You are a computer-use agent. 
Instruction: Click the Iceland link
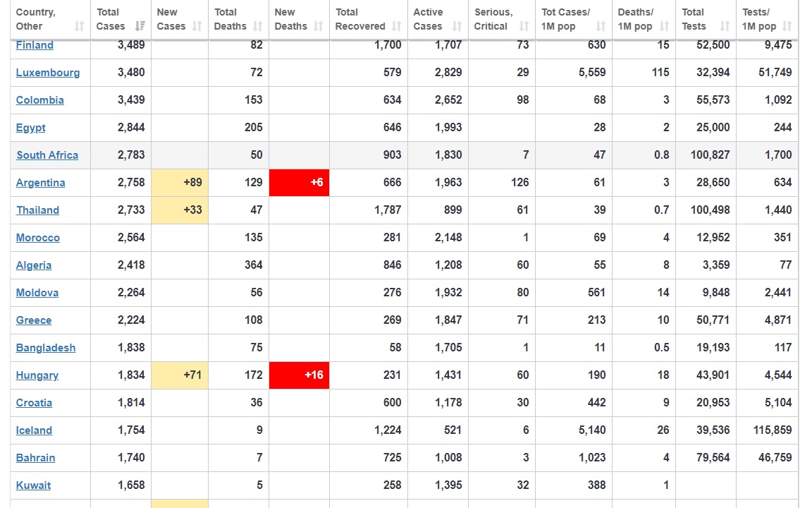pos(34,430)
